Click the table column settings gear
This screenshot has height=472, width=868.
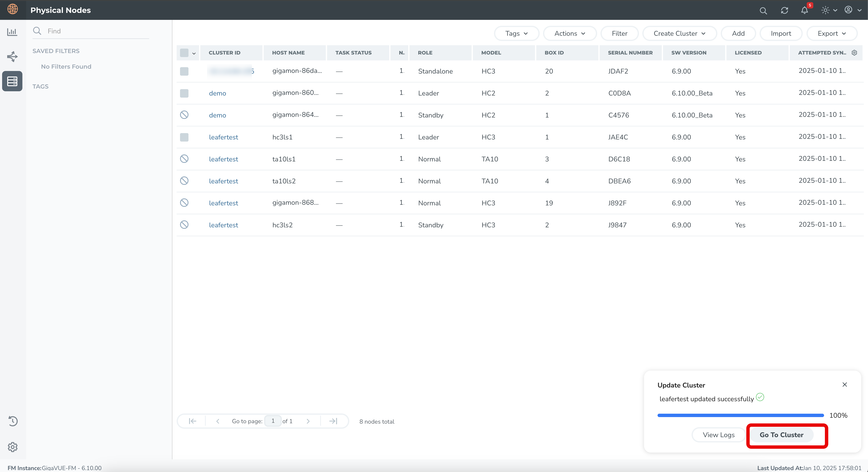click(854, 53)
